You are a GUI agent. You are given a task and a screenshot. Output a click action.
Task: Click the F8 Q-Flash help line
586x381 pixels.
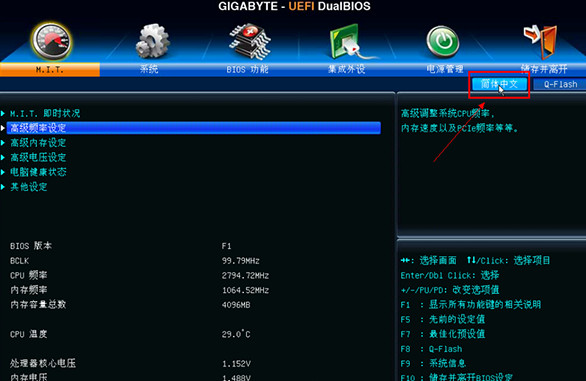pyautogui.click(x=431, y=349)
